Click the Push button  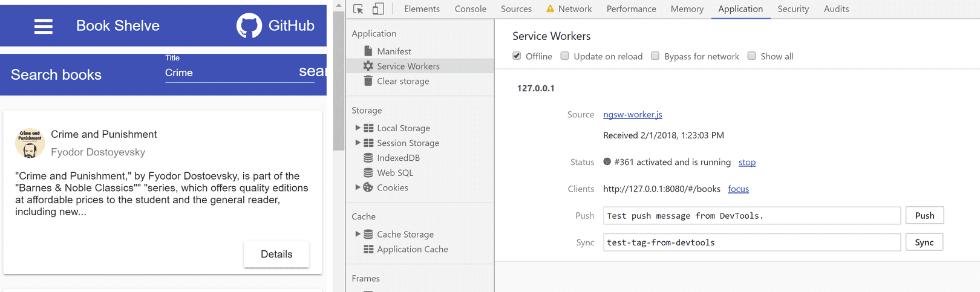[x=924, y=216]
